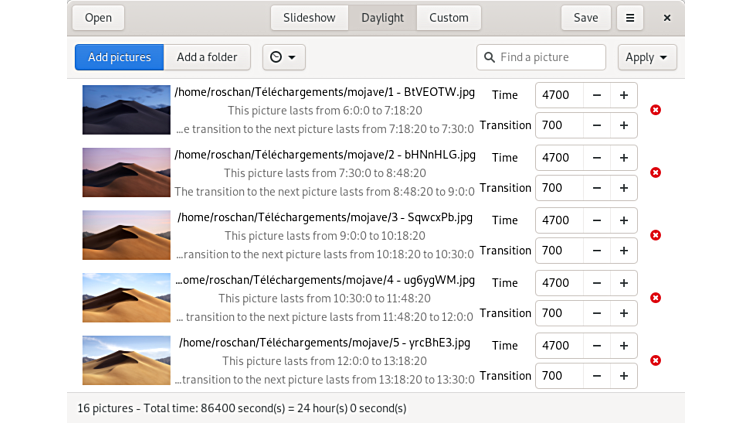Expand the Apply dropdown menu
The width and height of the screenshot is (752, 423).
click(x=646, y=57)
